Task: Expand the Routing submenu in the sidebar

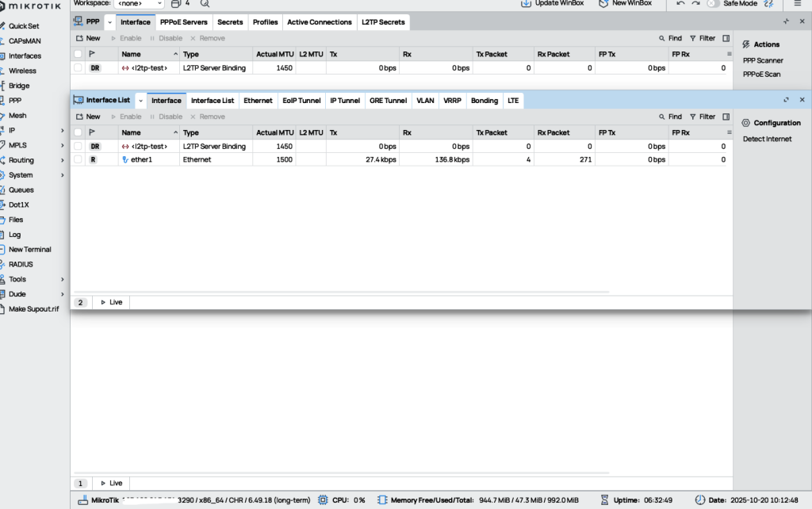Action: 63,160
